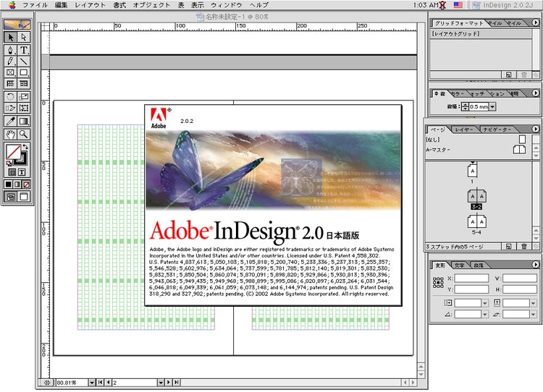Click the default fill and stroke icon
The image size is (543, 392).
pos(9,163)
